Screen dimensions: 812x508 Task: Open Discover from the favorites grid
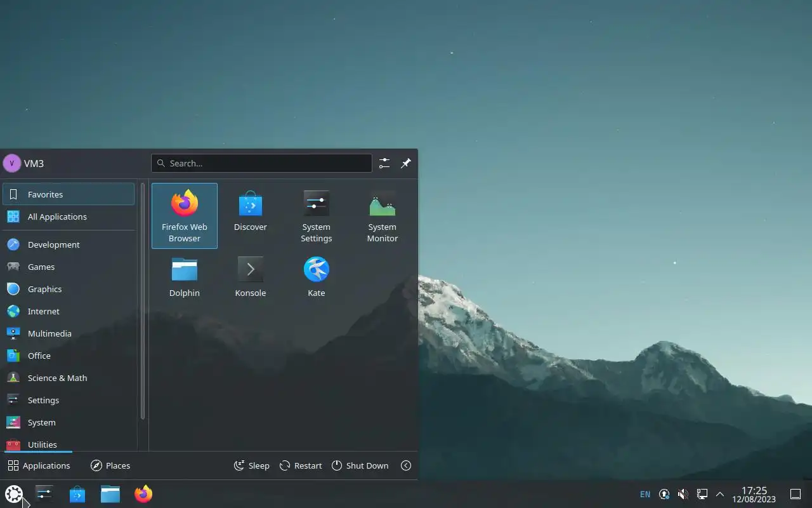tap(251, 216)
